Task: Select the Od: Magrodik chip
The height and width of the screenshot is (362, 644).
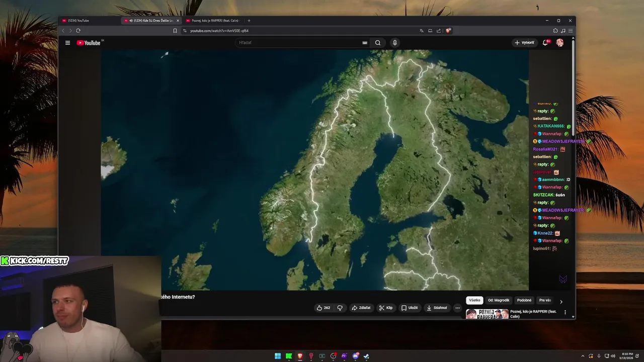Action: click(x=499, y=300)
